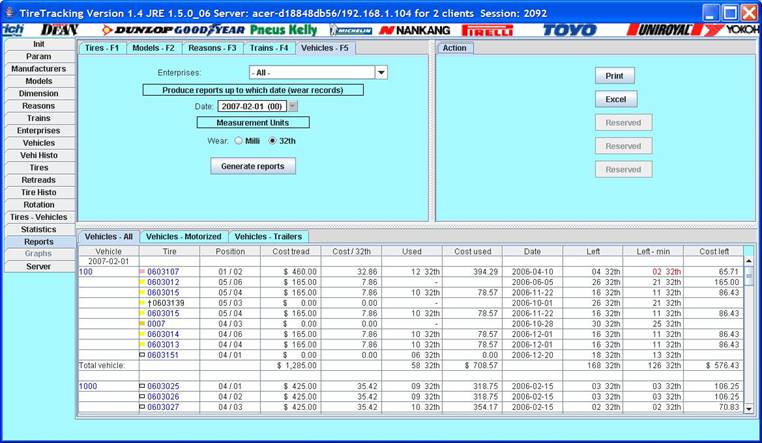Click the Print button
Image resolution: width=762 pixels, height=443 pixels.
click(x=614, y=76)
